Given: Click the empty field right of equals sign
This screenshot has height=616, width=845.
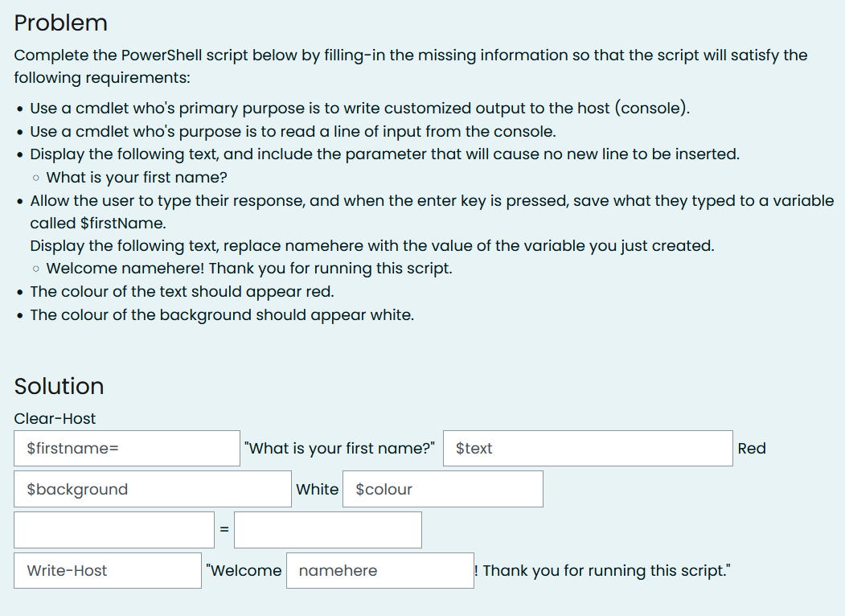Looking at the screenshot, I should tap(328, 530).
